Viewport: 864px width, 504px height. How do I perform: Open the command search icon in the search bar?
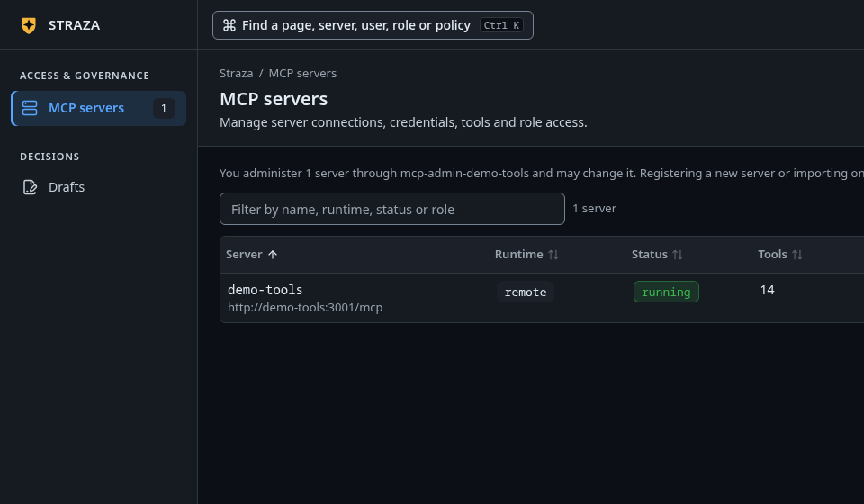coord(229,25)
